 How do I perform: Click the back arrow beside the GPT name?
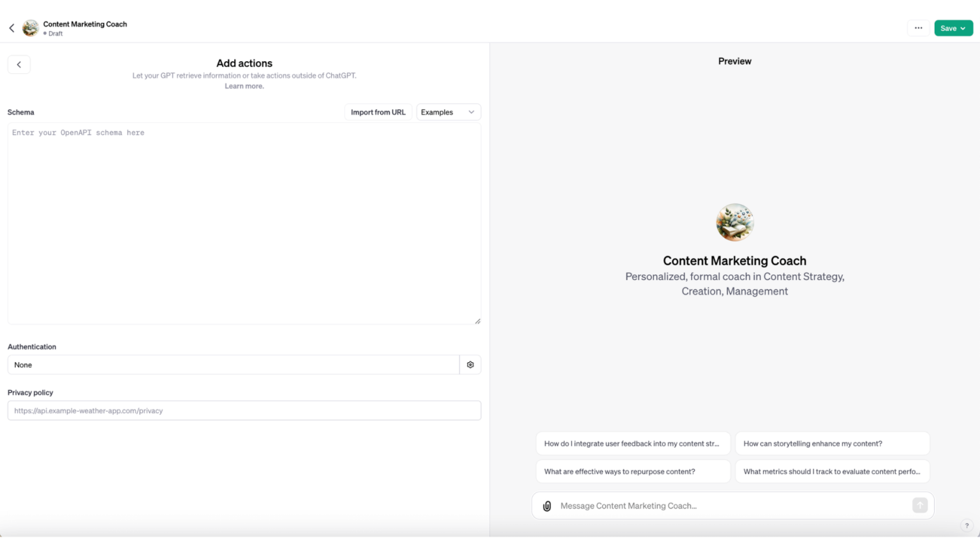[11, 28]
